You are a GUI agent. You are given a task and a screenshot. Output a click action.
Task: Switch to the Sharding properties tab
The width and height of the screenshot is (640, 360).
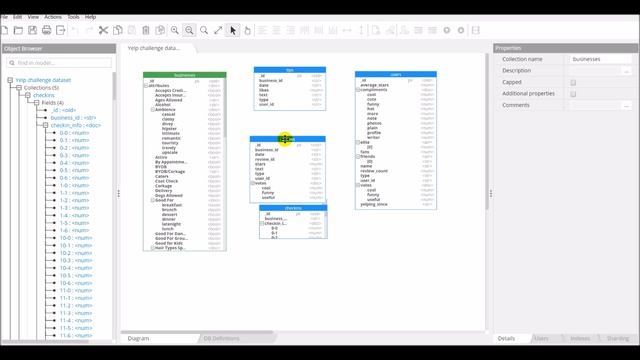pos(618,338)
